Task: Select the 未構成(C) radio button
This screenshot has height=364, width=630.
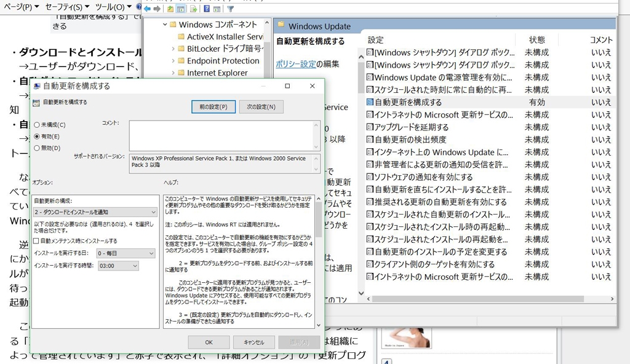Action: [37, 125]
